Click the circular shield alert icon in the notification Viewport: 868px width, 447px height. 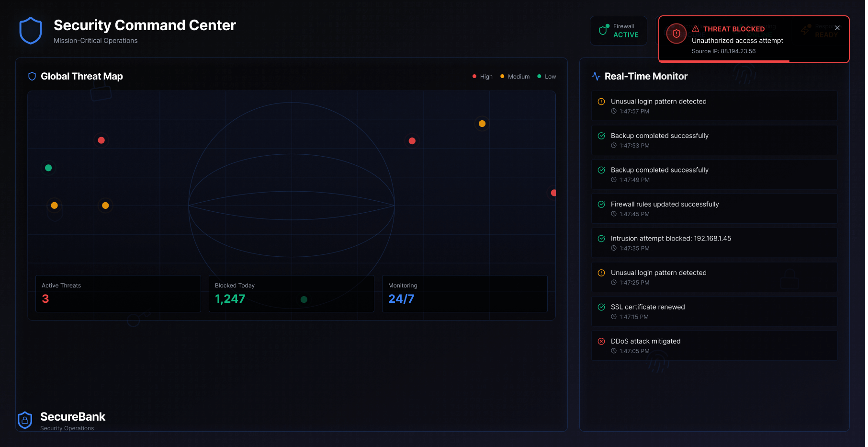click(676, 34)
